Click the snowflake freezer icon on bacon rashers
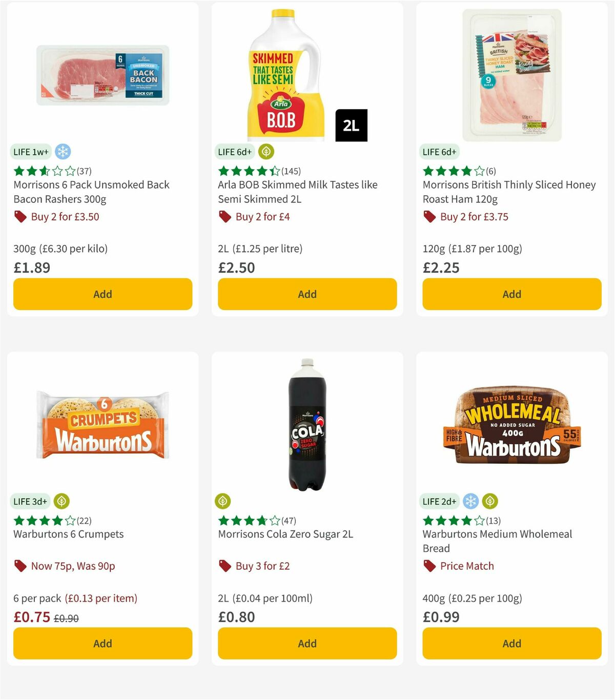This screenshot has width=615, height=700. (x=63, y=152)
